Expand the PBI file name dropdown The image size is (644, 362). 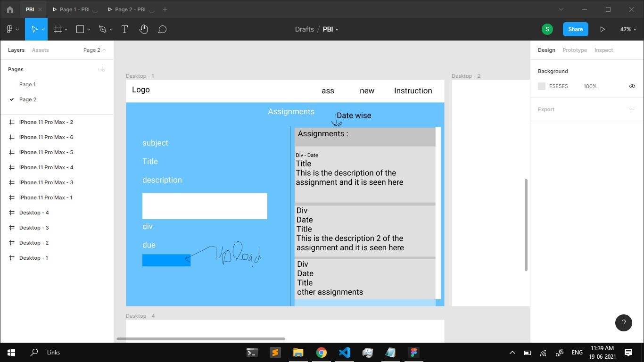coord(331,29)
